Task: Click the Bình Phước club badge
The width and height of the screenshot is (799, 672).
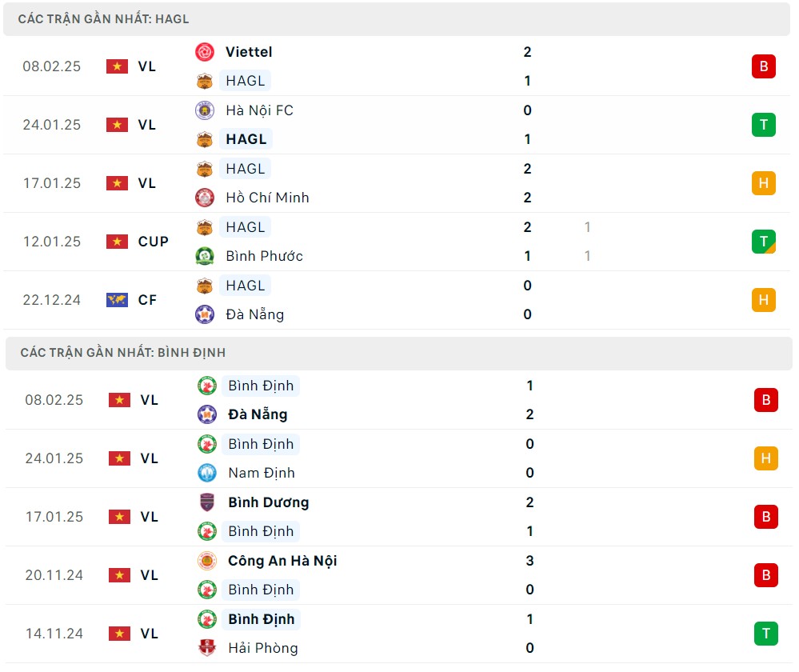Action: [205, 256]
